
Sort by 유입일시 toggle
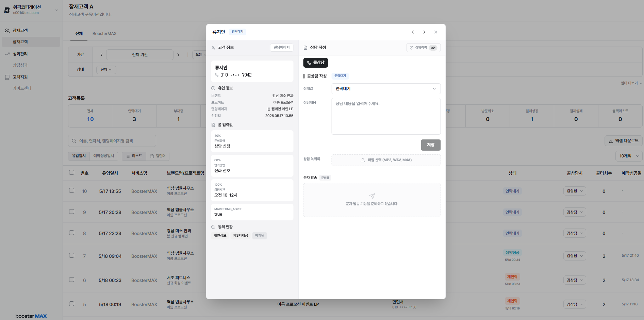(79, 156)
